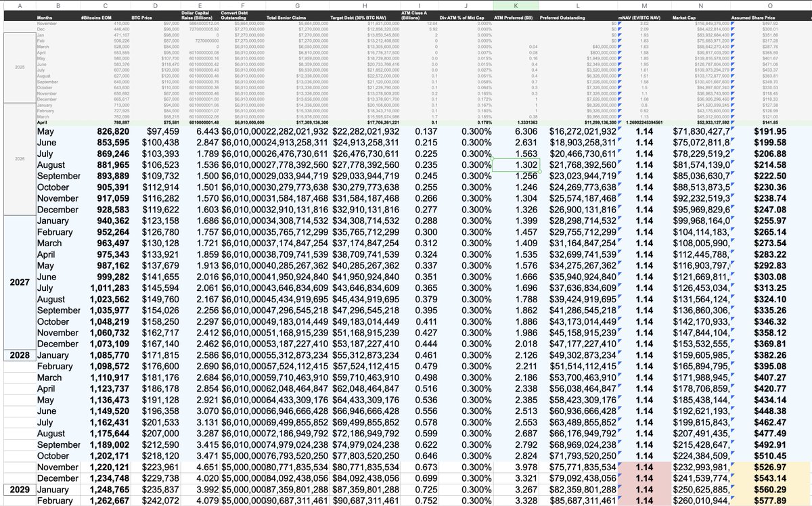Select the 2028 year label cell
The image size is (812, 506).
[x=18, y=354]
